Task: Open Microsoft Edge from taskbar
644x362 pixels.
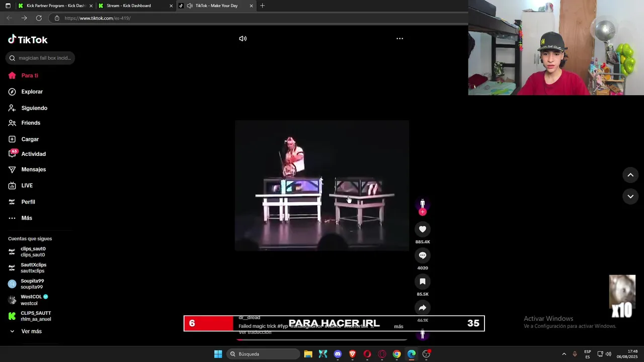Action: click(x=412, y=354)
